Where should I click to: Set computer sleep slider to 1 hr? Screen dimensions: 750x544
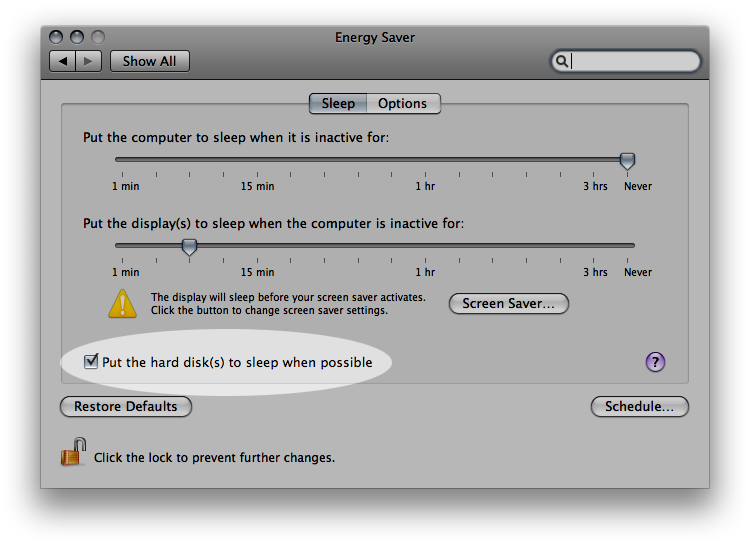click(425, 160)
